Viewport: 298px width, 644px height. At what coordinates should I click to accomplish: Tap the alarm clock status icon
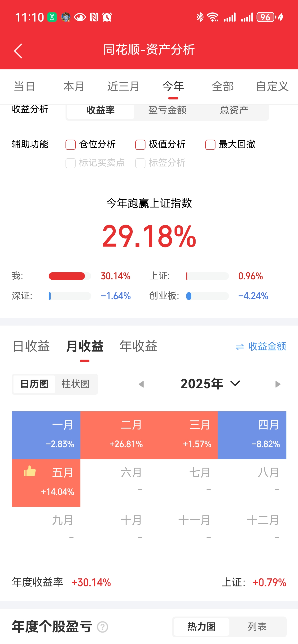pos(107,17)
